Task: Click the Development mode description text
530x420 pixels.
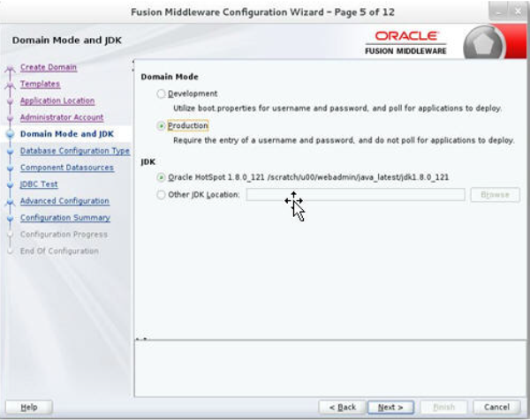Action: (337, 109)
